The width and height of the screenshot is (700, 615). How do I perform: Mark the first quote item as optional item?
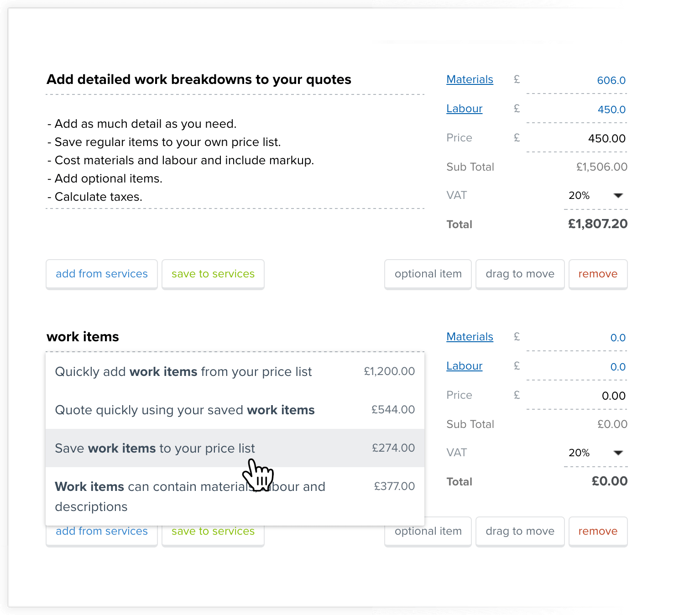pyautogui.click(x=428, y=274)
